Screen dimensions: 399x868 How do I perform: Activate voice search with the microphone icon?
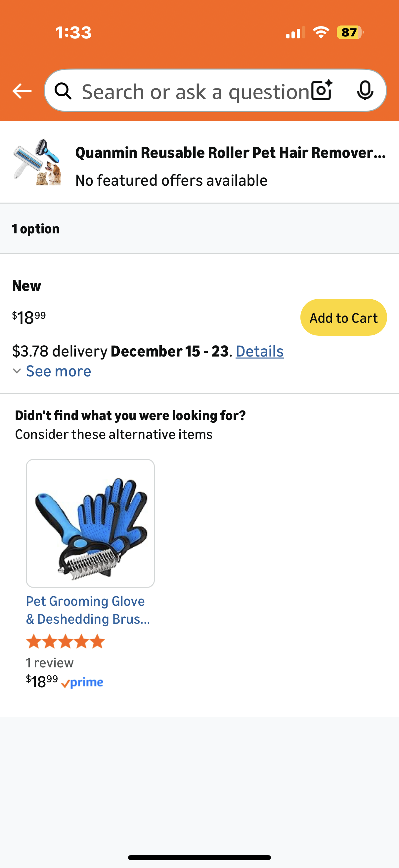[366, 91]
